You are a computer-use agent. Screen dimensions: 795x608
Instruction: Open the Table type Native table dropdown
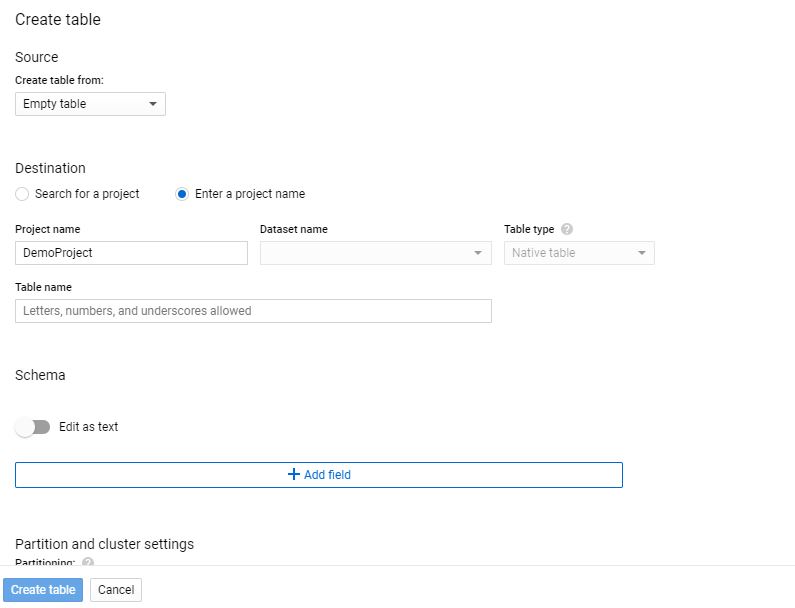pos(579,253)
